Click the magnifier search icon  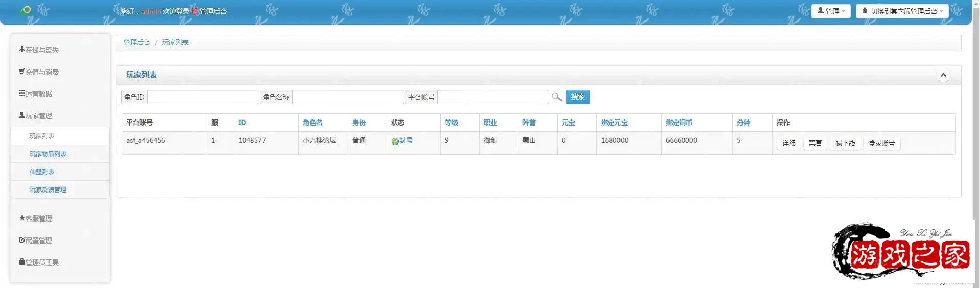[557, 97]
